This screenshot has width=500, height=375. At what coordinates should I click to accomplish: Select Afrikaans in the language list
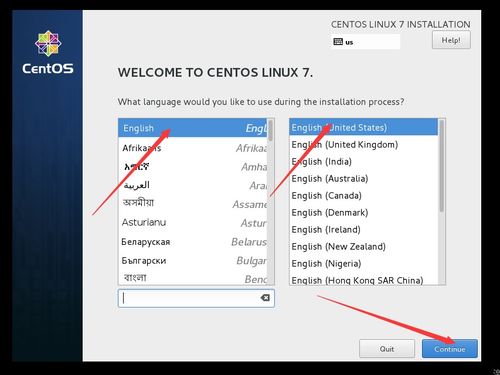pos(193,148)
